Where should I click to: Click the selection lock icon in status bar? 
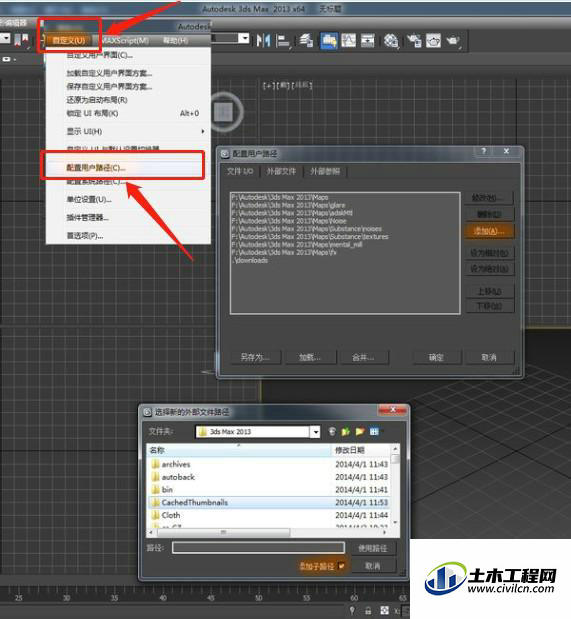tap(368, 610)
